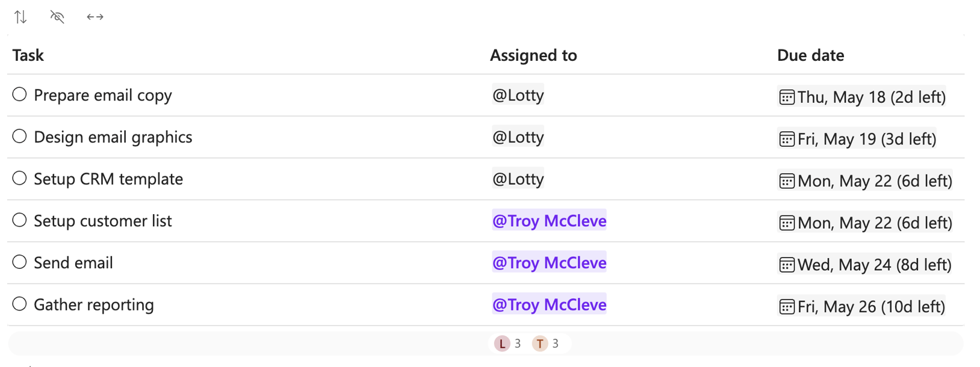980x367 pixels.
Task: Open Mon, May 22 due date for Setup CRM template
Action: pyautogui.click(x=874, y=181)
